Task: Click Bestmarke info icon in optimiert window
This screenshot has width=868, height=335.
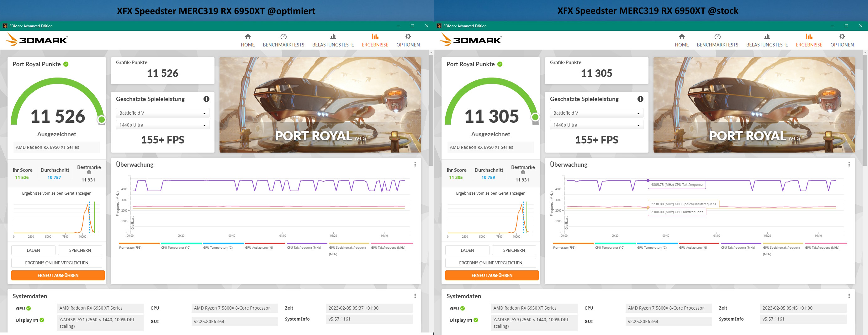Action: point(89,172)
